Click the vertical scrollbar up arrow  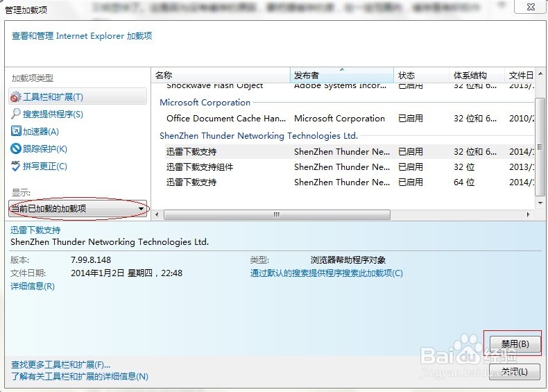540,74
